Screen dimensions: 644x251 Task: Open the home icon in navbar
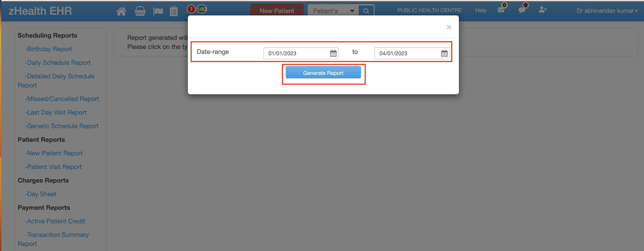(121, 11)
